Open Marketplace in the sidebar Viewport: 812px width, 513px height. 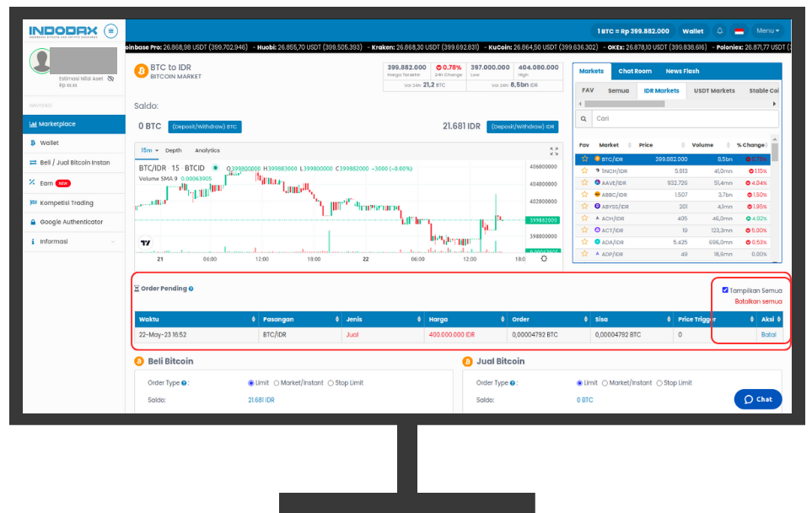pyautogui.click(x=73, y=124)
